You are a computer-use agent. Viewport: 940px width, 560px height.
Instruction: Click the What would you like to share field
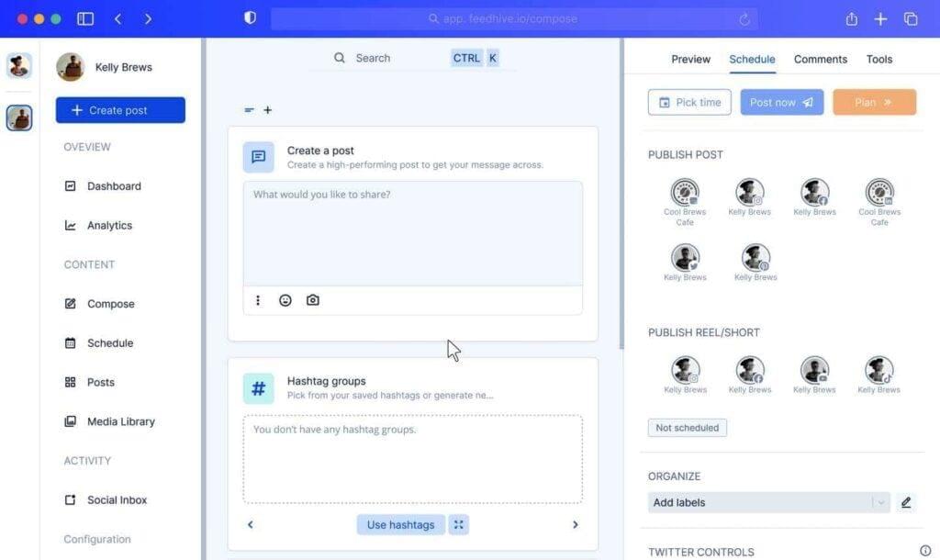pos(412,233)
